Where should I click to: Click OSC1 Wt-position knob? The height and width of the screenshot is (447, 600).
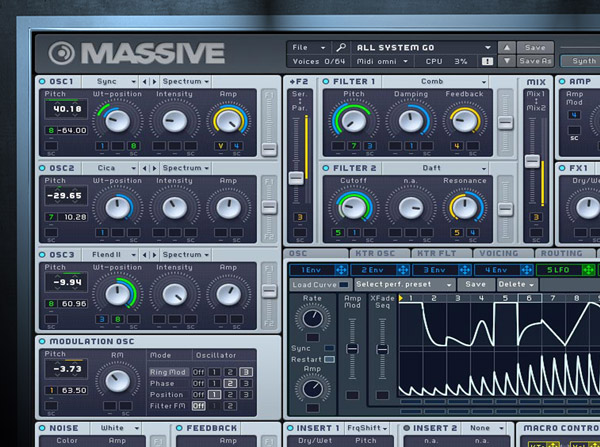[x=117, y=121]
